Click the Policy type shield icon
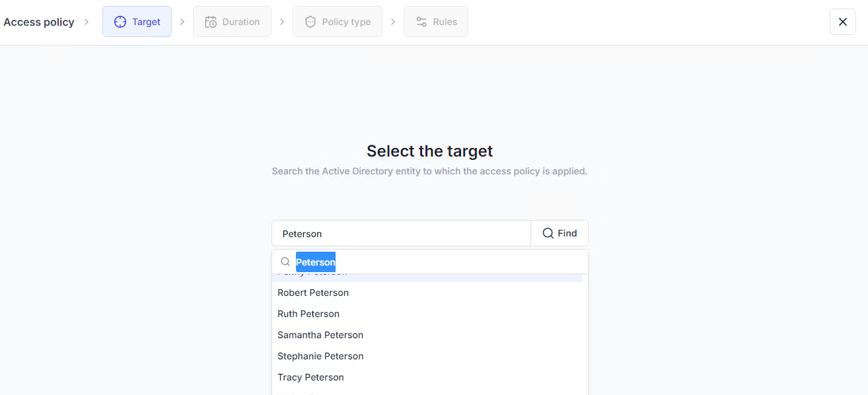This screenshot has width=868, height=395. point(310,22)
